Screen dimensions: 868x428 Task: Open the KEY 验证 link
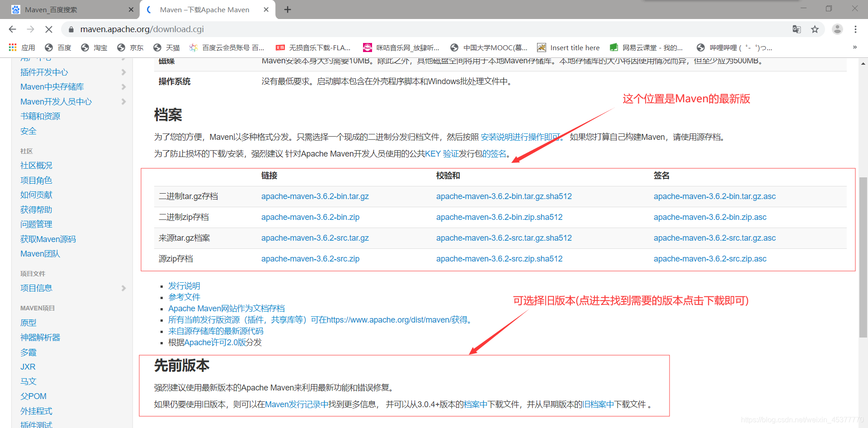[x=442, y=154]
